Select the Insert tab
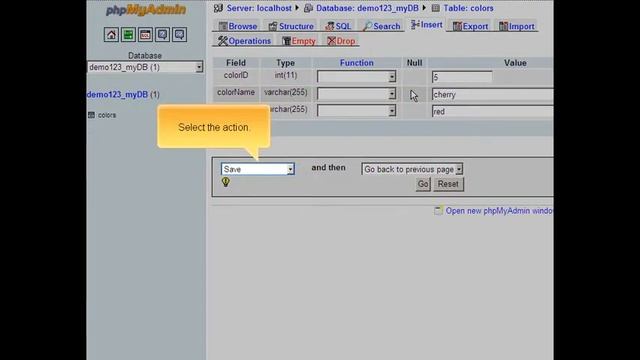Image resolution: width=640 pixels, height=360 pixels. pos(427,25)
